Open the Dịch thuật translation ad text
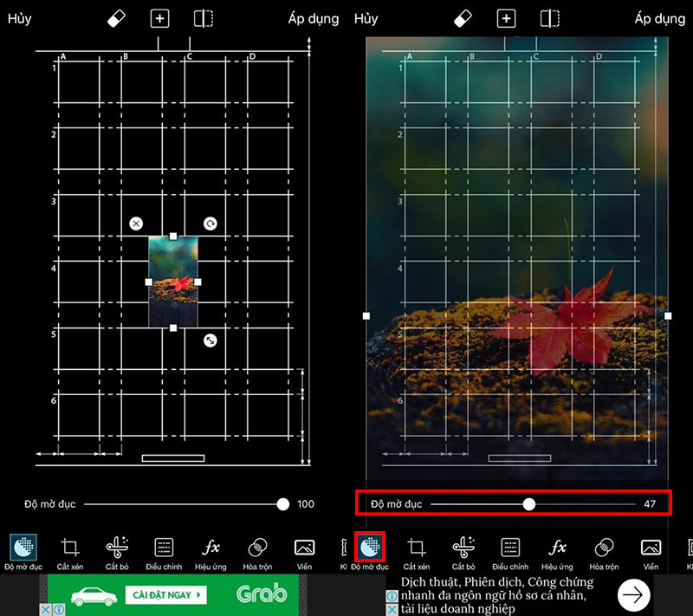 (497, 595)
